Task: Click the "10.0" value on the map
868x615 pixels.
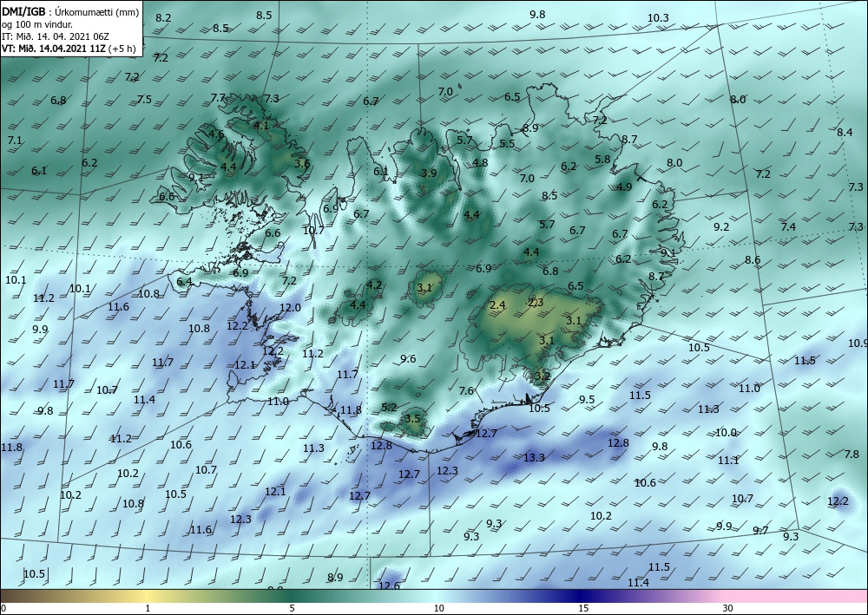Action: click(726, 433)
